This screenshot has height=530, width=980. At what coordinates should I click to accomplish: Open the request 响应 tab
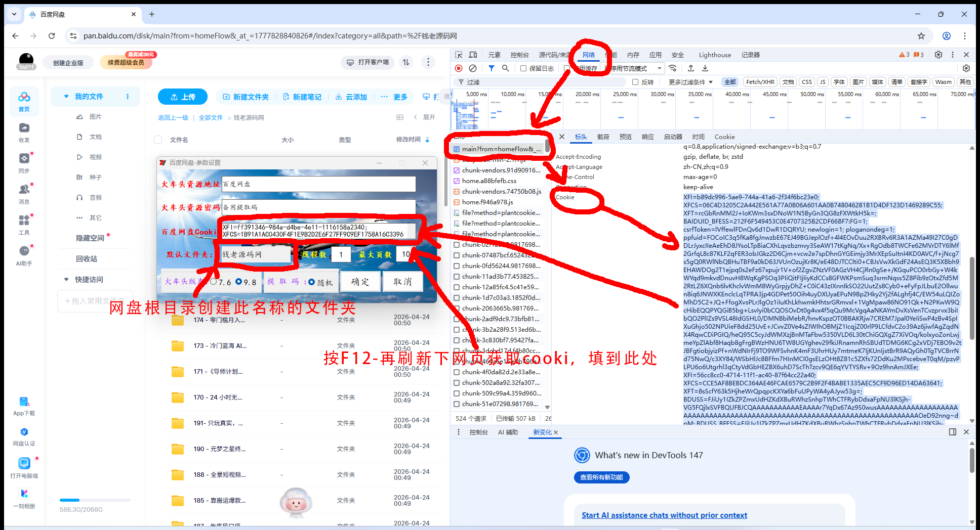pyautogui.click(x=648, y=137)
